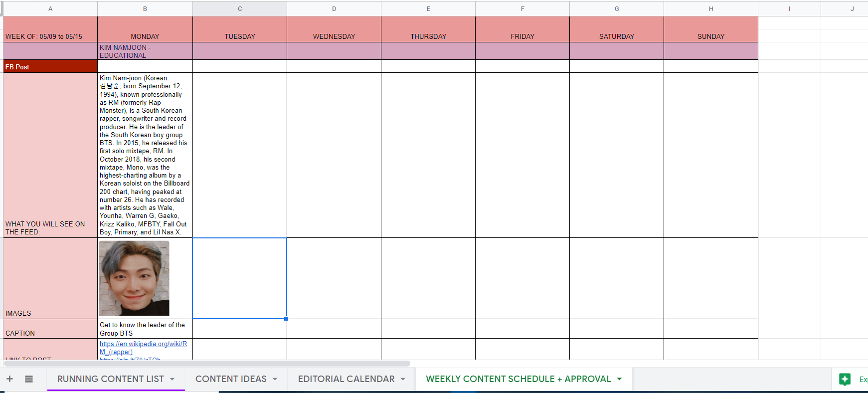The width and height of the screenshot is (868, 393).
Task: Select the IMAGES row label
Action: coord(50,278)
